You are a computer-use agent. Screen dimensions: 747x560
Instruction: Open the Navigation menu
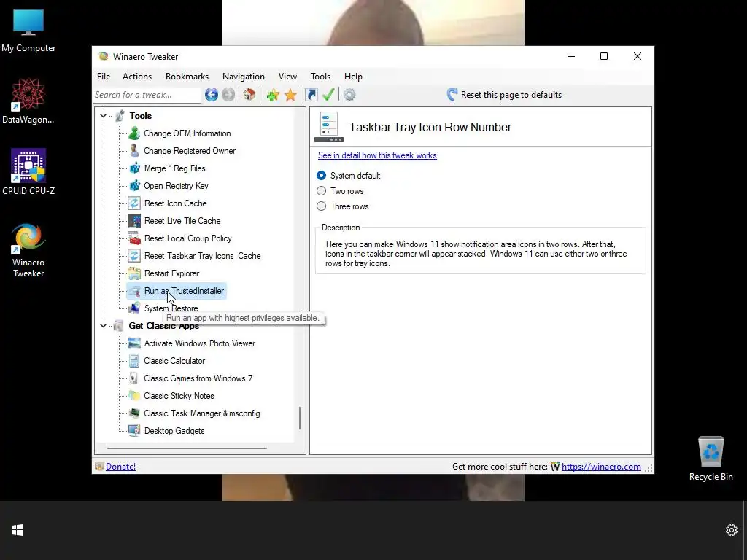point(244,76)
